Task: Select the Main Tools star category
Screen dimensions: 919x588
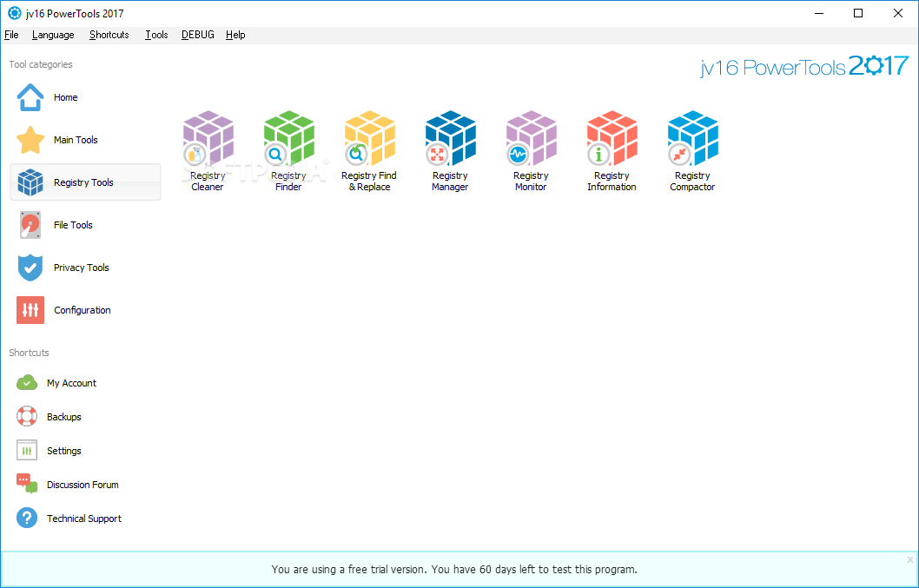Action: pos(86,140)
